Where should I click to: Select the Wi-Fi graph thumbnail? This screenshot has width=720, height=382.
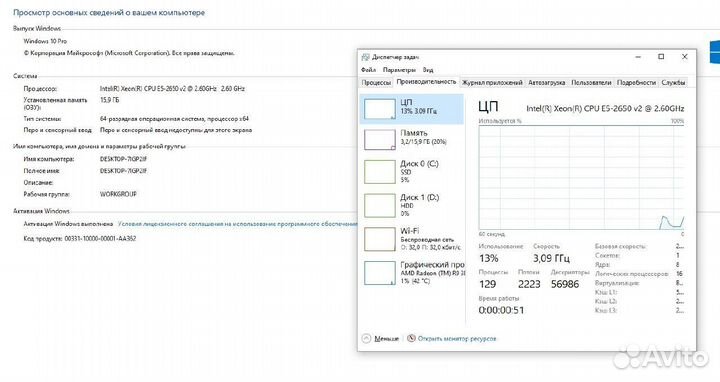tap(379, 239)
